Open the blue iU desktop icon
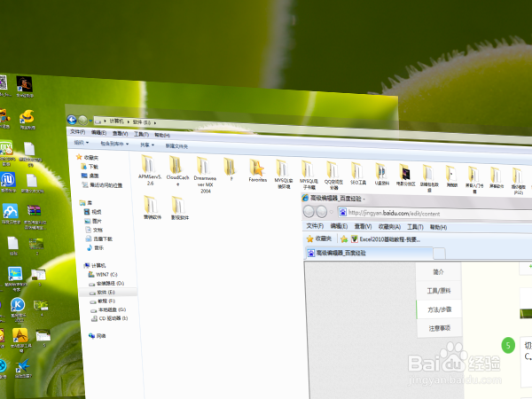This screenshot has width=532, height=399. (7, 183)
